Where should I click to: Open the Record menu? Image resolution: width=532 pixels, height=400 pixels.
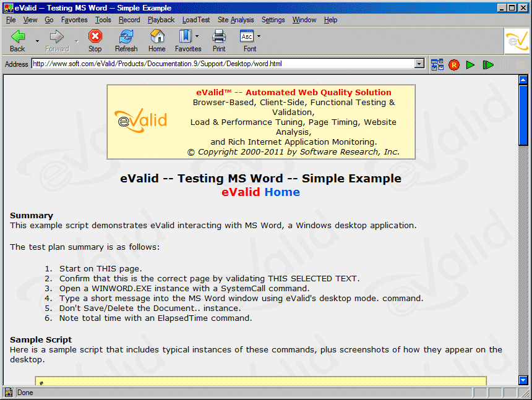point(129,20)
